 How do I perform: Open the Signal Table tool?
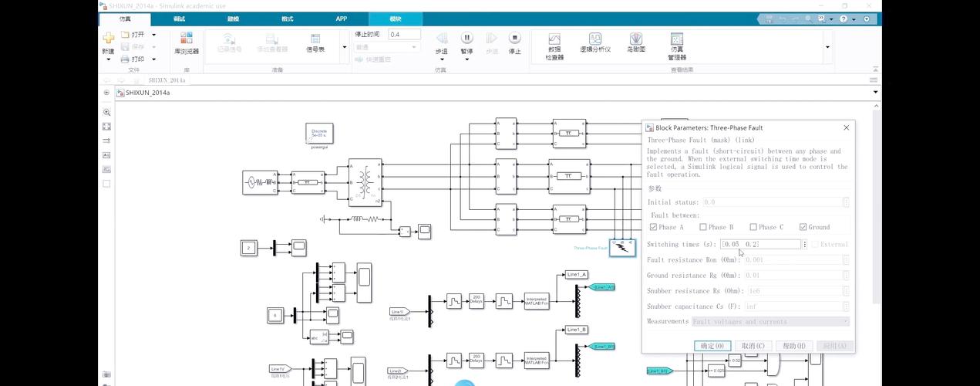coord(315,43)
